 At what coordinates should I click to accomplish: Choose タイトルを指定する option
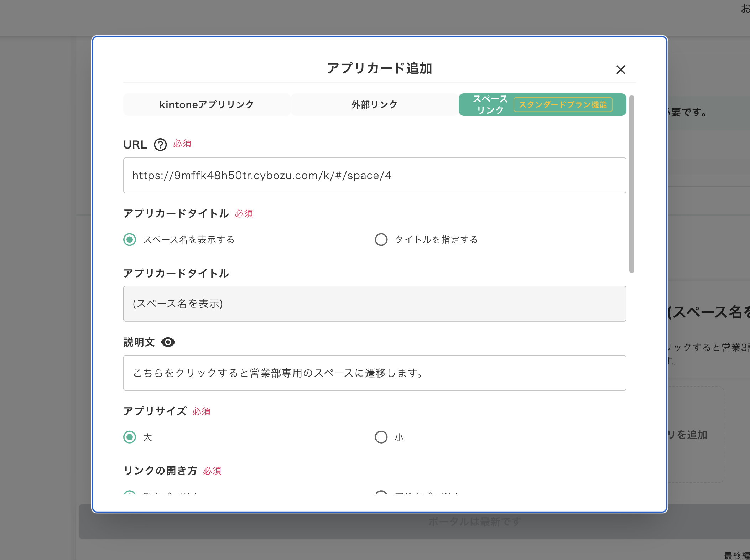coord(381,239)
